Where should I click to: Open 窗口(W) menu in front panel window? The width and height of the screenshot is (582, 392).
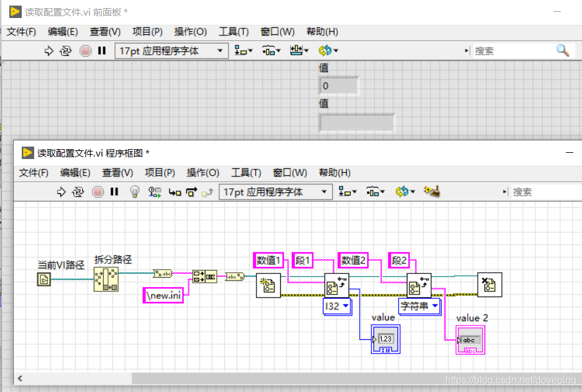(278, 32)
